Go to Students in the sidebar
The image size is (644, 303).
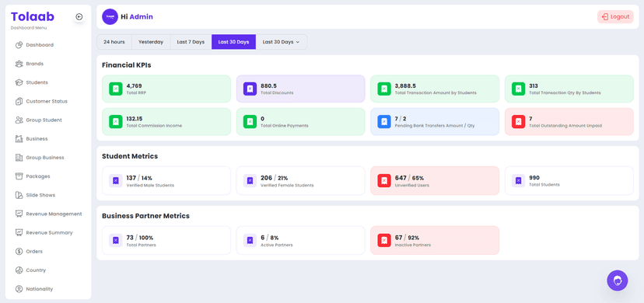(48, 82)
